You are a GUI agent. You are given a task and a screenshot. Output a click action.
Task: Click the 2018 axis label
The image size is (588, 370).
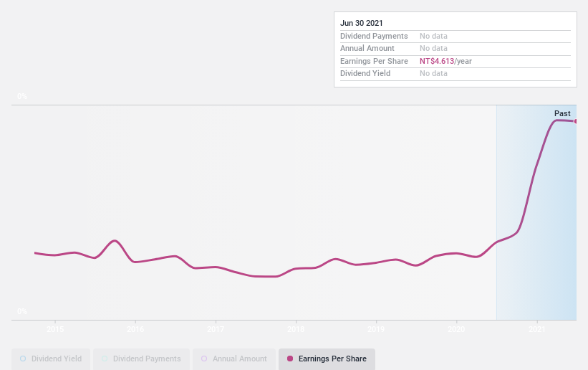pos(296,329)
